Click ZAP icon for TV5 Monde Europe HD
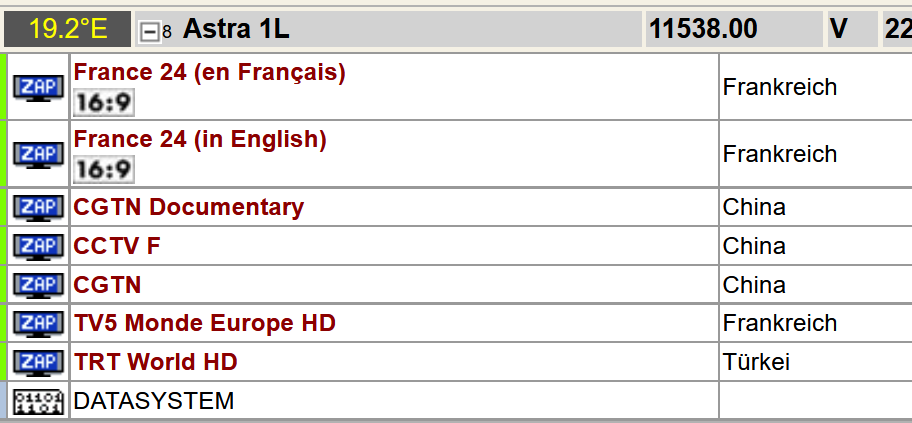 (x=38, y=323)
